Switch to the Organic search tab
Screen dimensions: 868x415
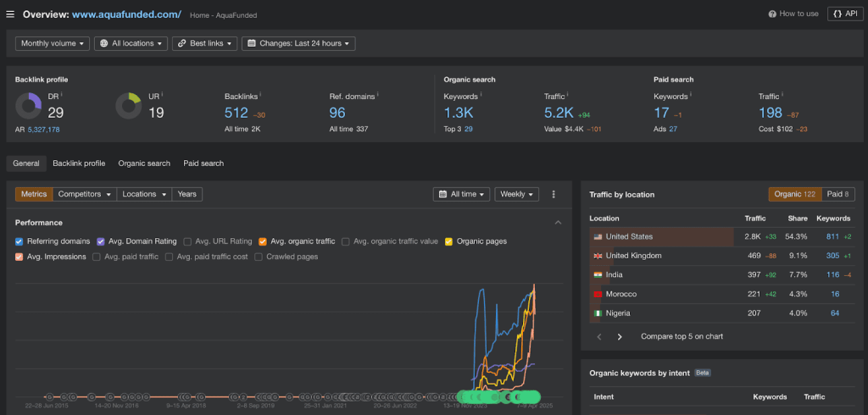tap(144, 163)
